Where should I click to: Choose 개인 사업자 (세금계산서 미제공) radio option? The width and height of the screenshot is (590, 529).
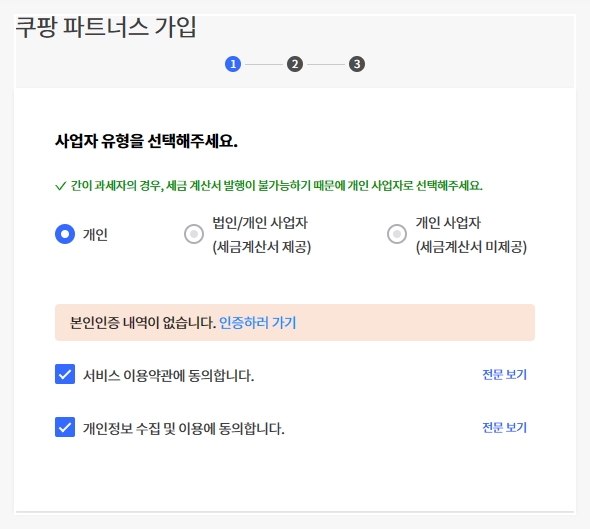tap(397, 234)
